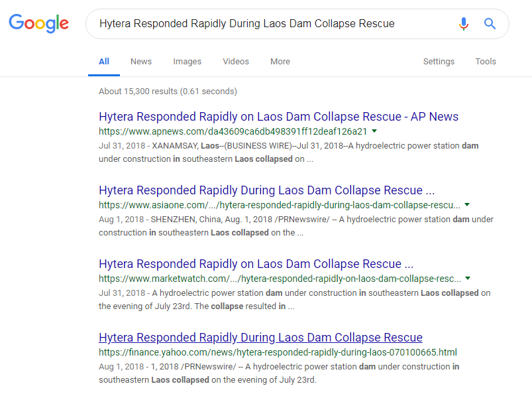Screen dimensions: 532x396
Task: Expand the dropdown arrow beside apnews.com URL
Action: (374, 131)
